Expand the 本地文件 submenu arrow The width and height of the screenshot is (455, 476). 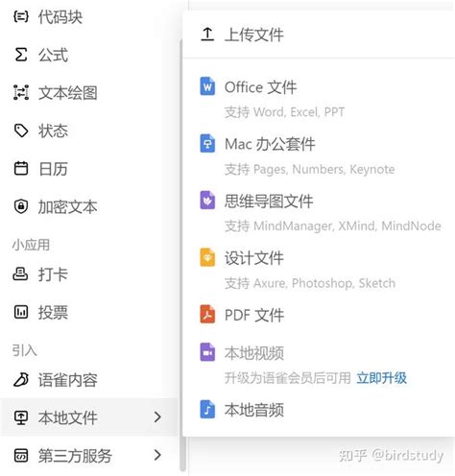point(157,416)
